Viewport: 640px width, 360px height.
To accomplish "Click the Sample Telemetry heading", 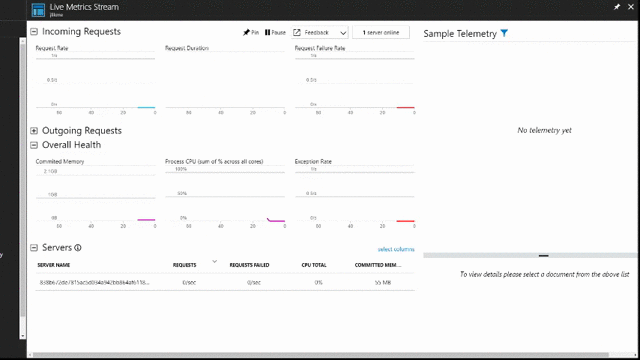I will tap(460, 33).
